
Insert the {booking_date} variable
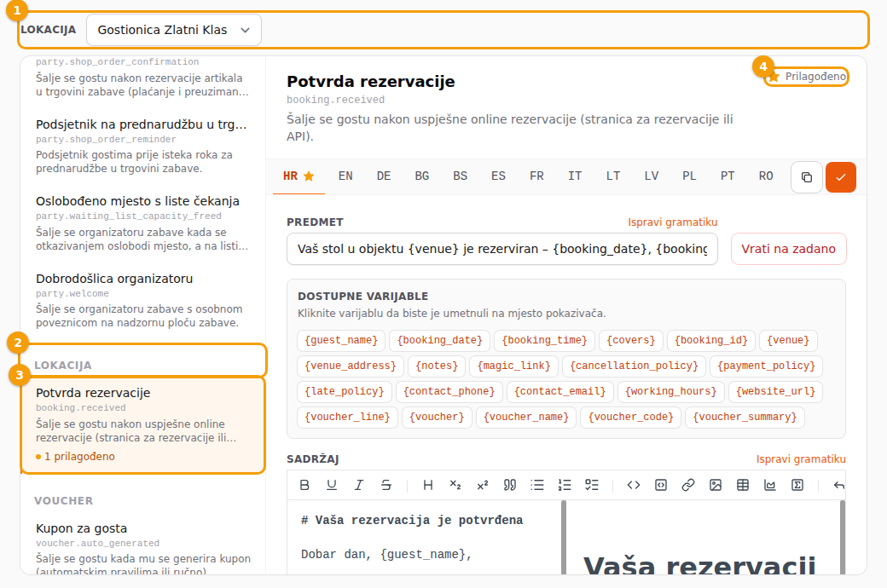(x=439, y=340)
